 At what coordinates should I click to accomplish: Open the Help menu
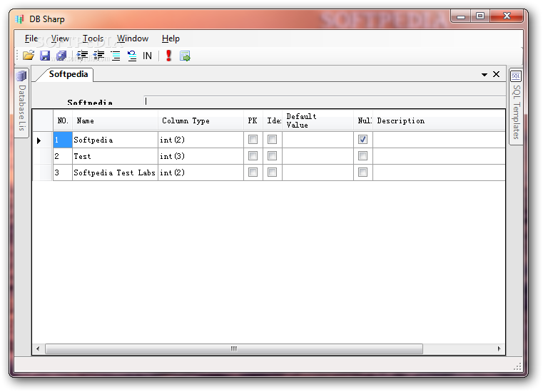(x=171, y=38)
